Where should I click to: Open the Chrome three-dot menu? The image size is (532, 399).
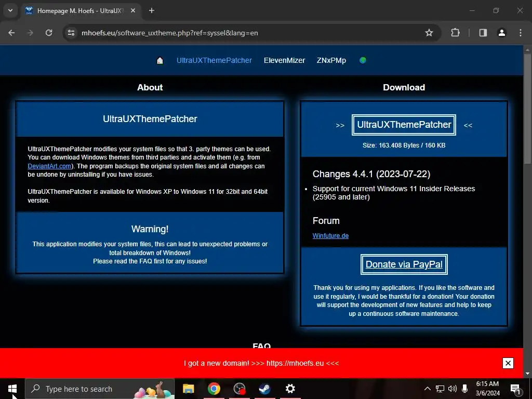click(521, 33)
